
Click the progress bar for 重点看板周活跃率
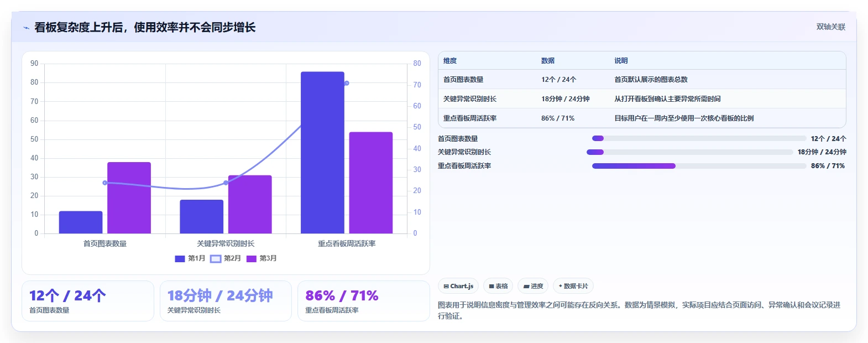click(699, 166)
